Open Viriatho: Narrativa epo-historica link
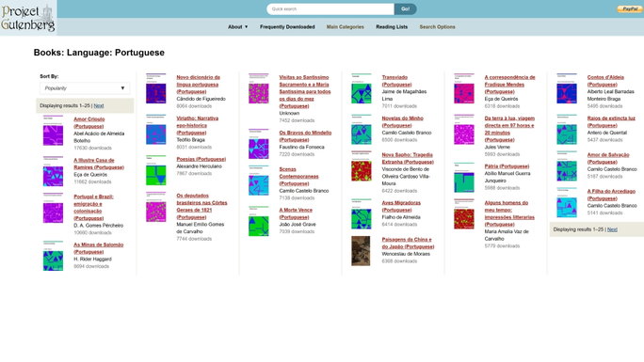The image size is (644, 362). 197,125
